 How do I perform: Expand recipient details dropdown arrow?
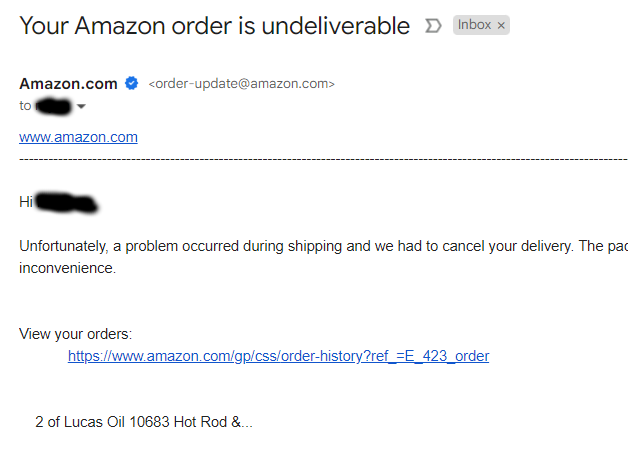click(82, 106)
